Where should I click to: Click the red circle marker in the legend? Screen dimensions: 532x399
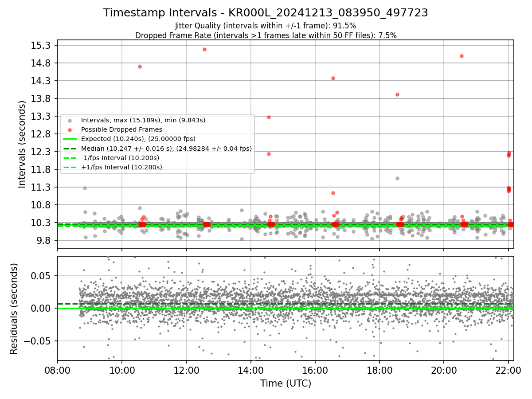coord(70,130)
